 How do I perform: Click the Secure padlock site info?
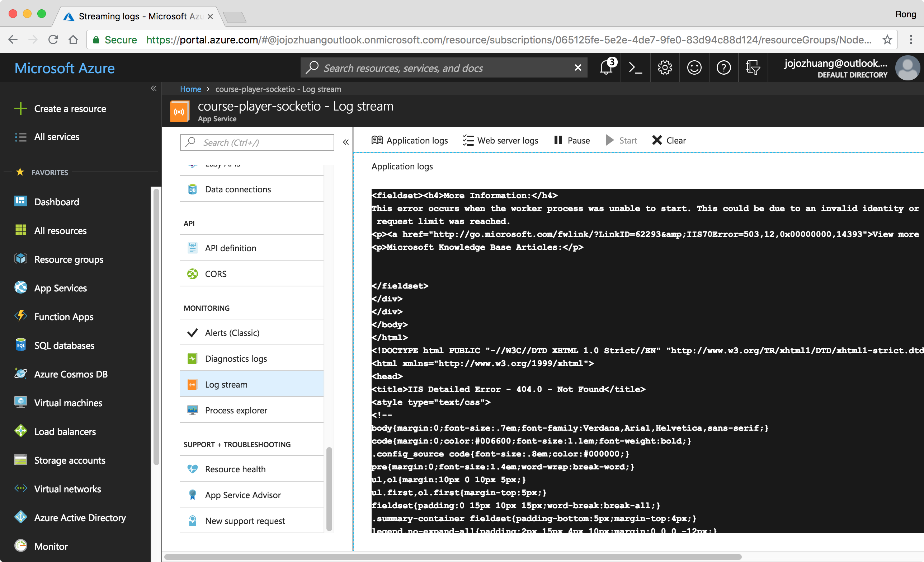115,39
